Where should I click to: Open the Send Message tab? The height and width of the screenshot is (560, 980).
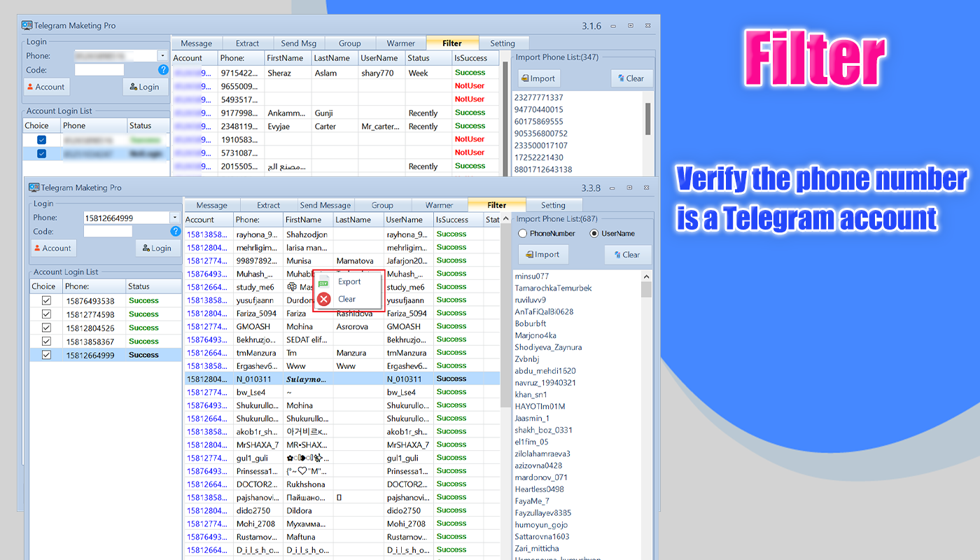(x=325, y=205)
